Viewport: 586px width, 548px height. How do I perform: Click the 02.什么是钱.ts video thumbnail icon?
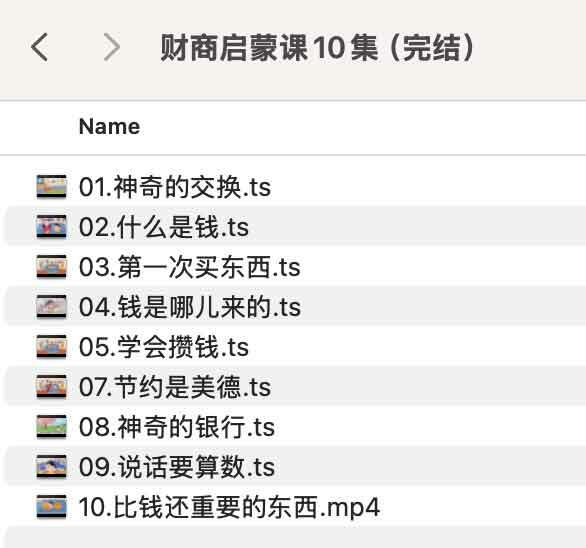pos(52,227)
